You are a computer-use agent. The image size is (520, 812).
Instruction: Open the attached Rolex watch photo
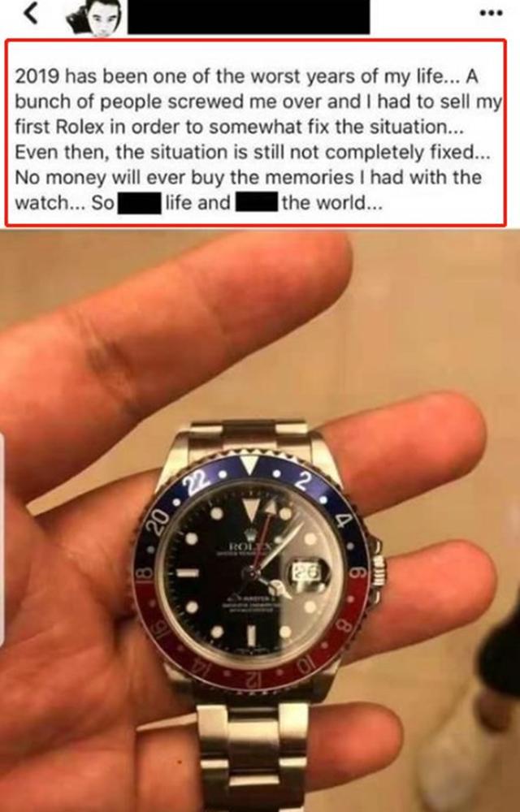260,521
